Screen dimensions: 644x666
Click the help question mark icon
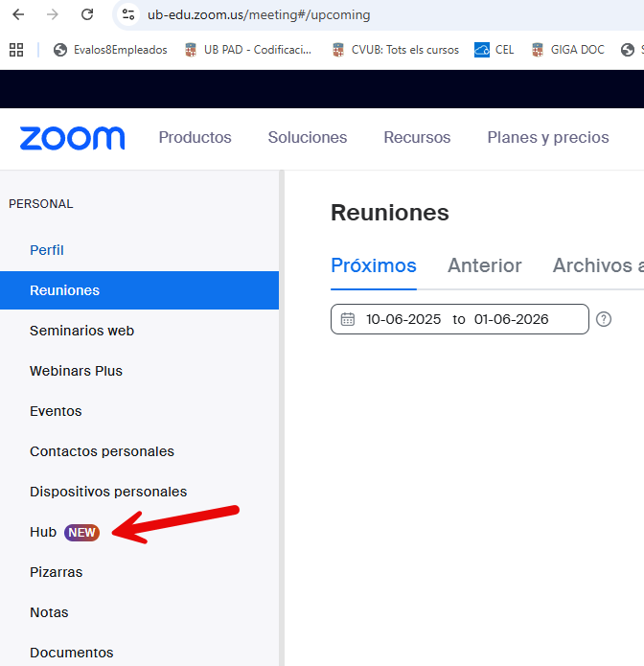604,319
